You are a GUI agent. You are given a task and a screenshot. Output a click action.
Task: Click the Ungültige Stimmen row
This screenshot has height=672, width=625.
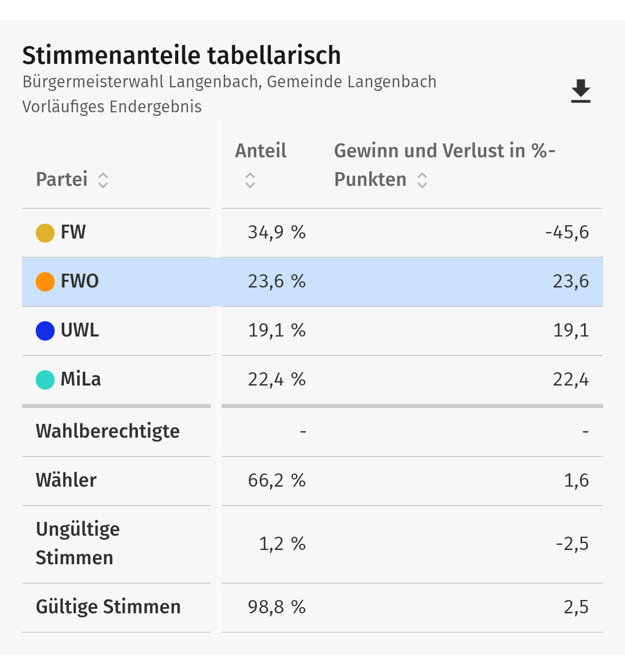tap(78, 544)
